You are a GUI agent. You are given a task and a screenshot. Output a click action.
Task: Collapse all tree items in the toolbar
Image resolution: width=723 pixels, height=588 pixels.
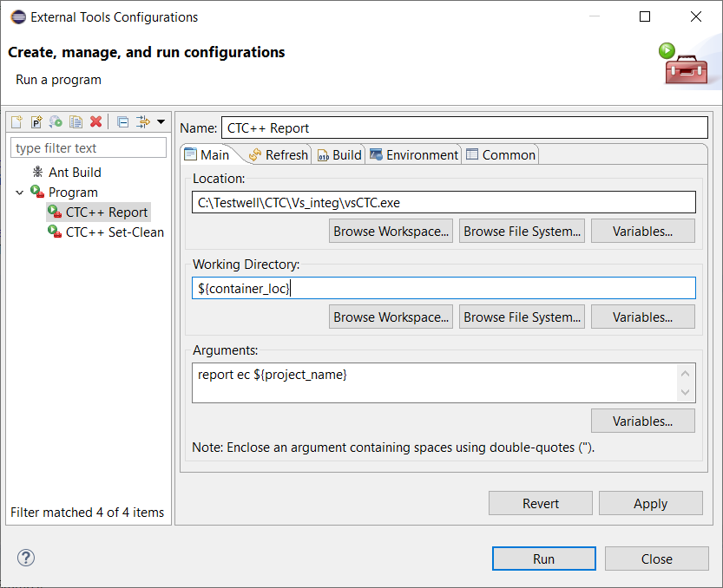tap(123, 122)
